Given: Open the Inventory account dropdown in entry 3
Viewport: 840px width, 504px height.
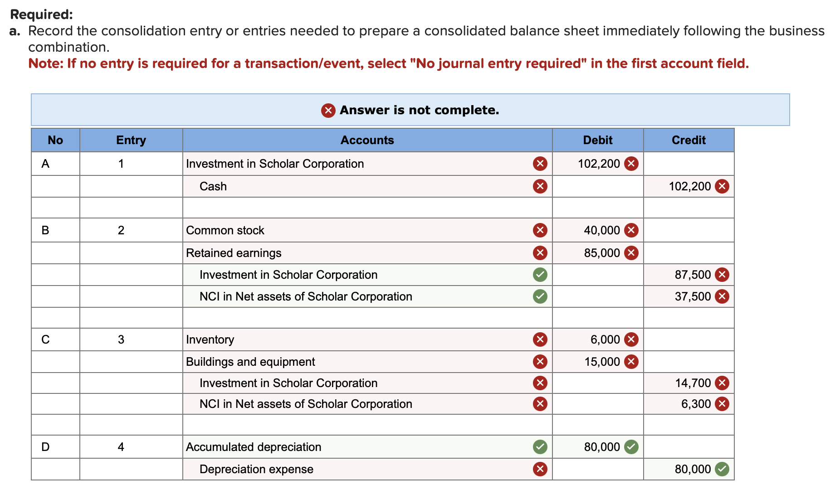Looking at the screenshot, I should point(363,339).
